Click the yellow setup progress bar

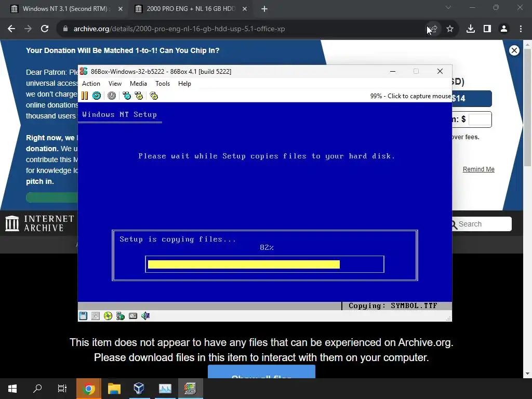pyautogui.click(x=244, y=264)
